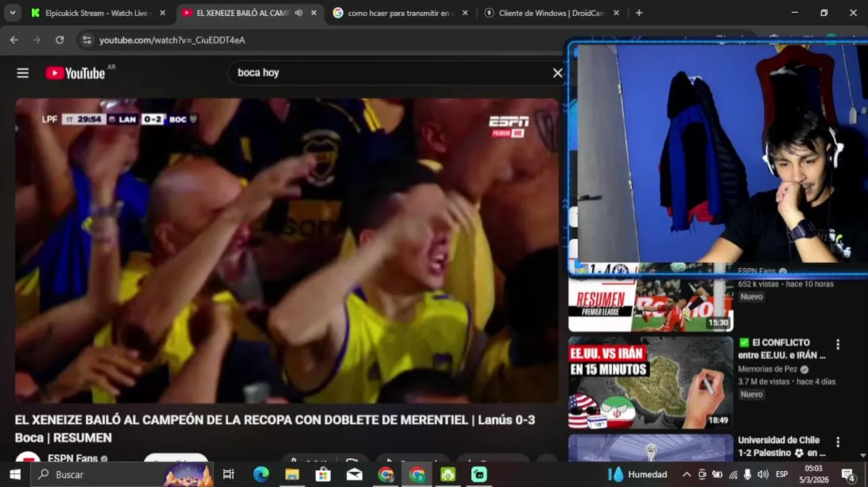Open options for Universidad de Chile video

tap(838, 442)
